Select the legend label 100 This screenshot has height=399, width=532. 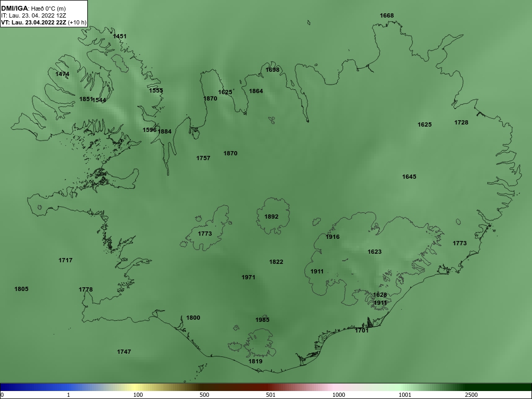click(x=138, y=395)
